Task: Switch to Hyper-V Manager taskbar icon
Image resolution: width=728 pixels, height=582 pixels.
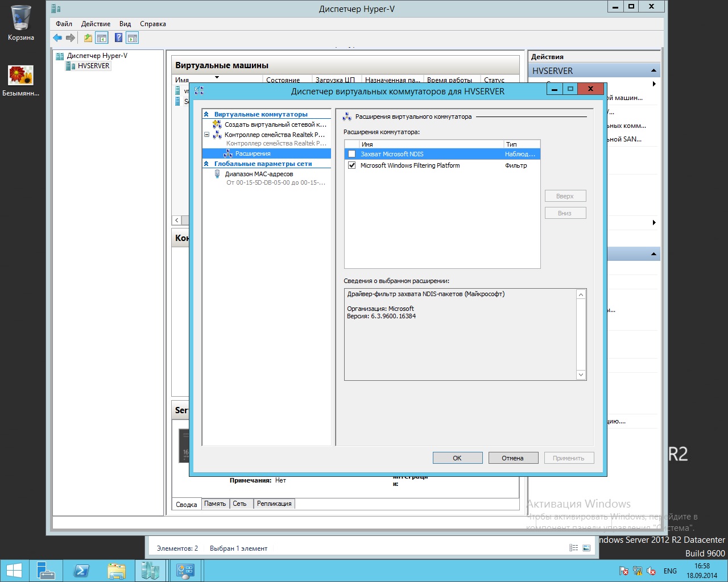Action: [x=151, y=571]
